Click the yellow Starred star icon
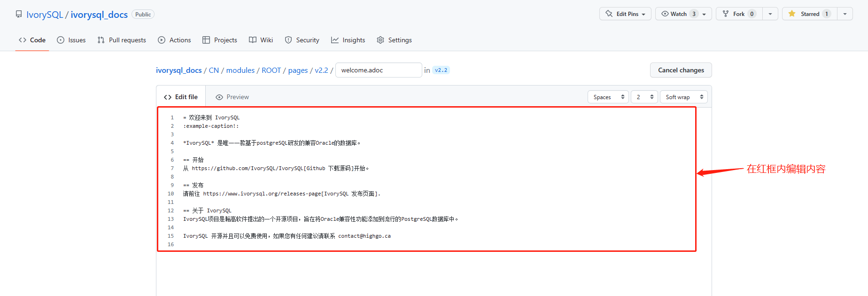The image size is (868, 296). (x=792, y=14)
